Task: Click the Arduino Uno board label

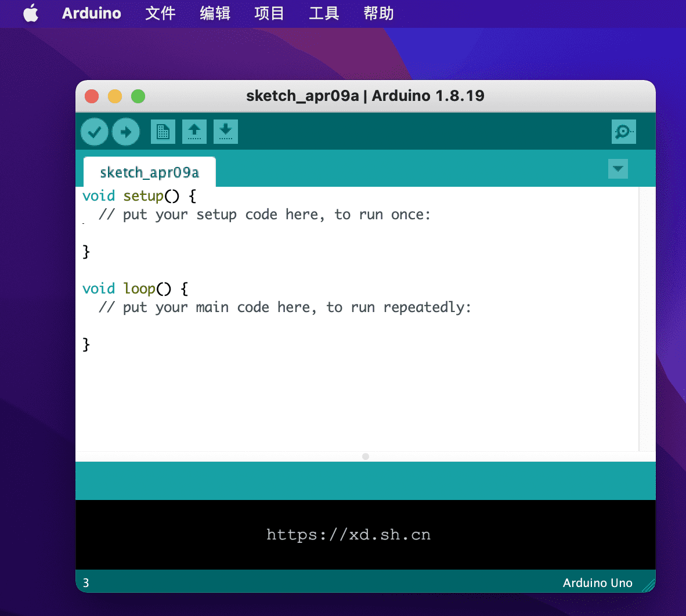Action: 597,583
